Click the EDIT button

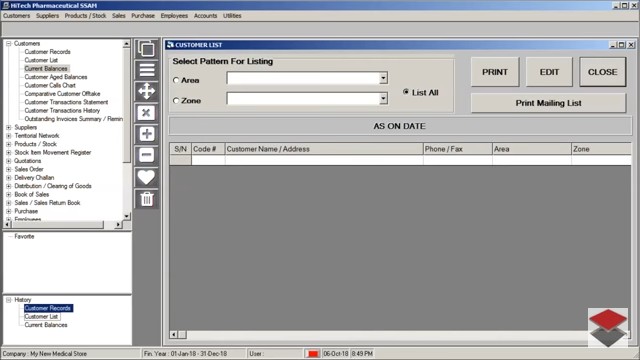pos(549,72)
